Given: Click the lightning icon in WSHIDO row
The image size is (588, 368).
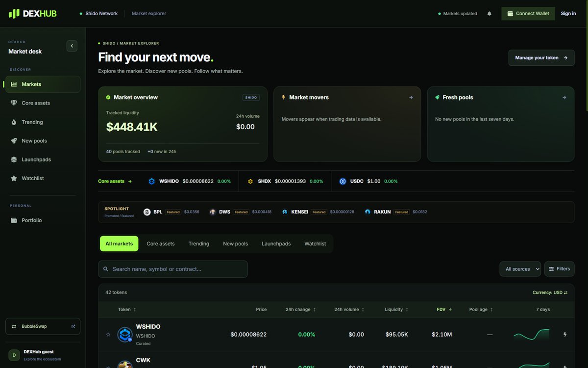Looking at the screenshot, I should (565, 335).
